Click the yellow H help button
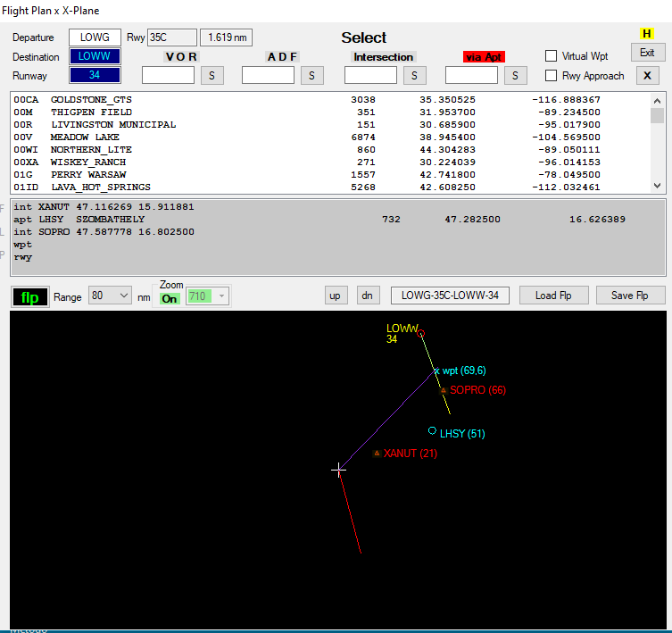 pos(647,34)
